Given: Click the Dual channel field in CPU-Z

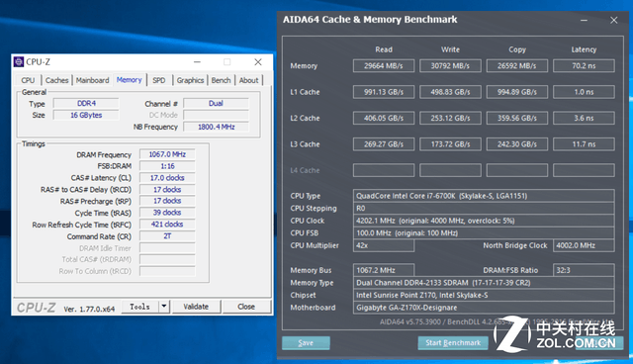Looking at the screenshot, I should (216, 103).
